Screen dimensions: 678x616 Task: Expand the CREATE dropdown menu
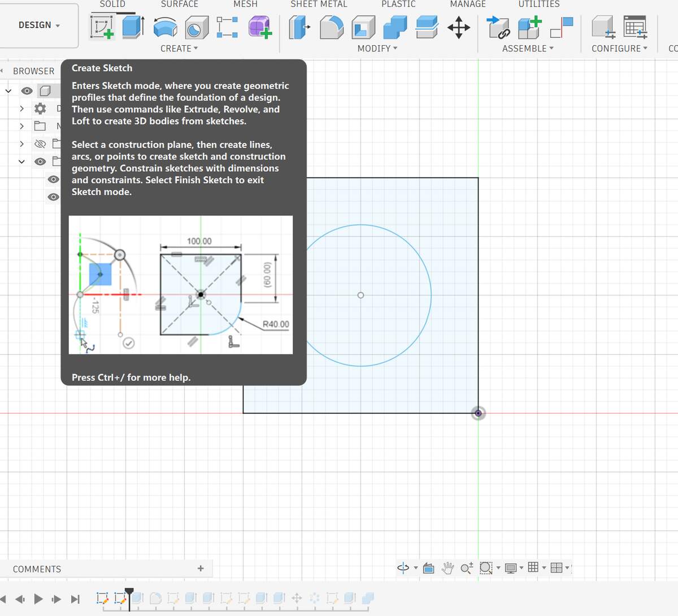179,49
